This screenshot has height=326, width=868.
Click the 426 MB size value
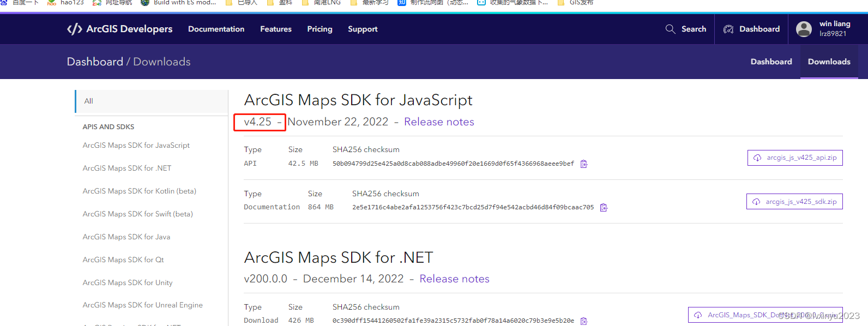(301, 321)
